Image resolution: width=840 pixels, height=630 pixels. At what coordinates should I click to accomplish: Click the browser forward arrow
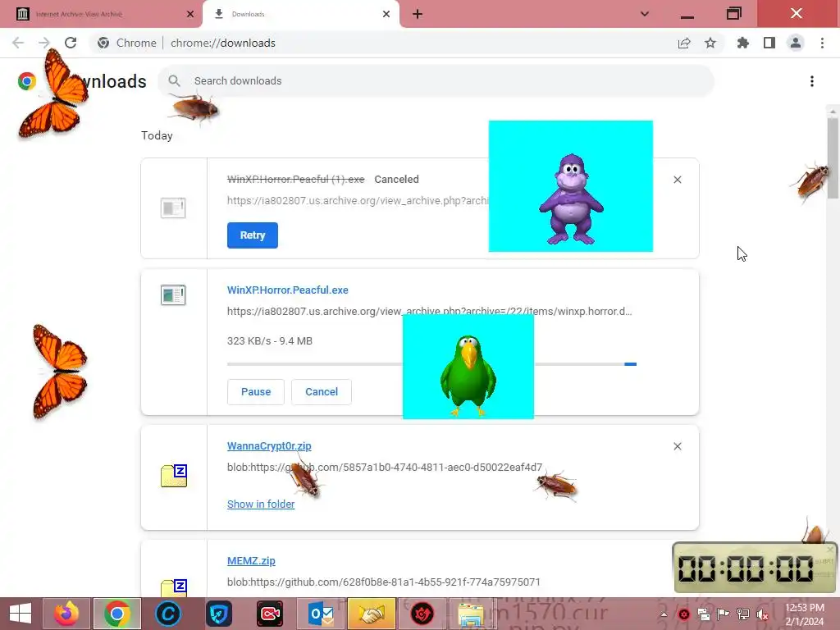point(44,43)
